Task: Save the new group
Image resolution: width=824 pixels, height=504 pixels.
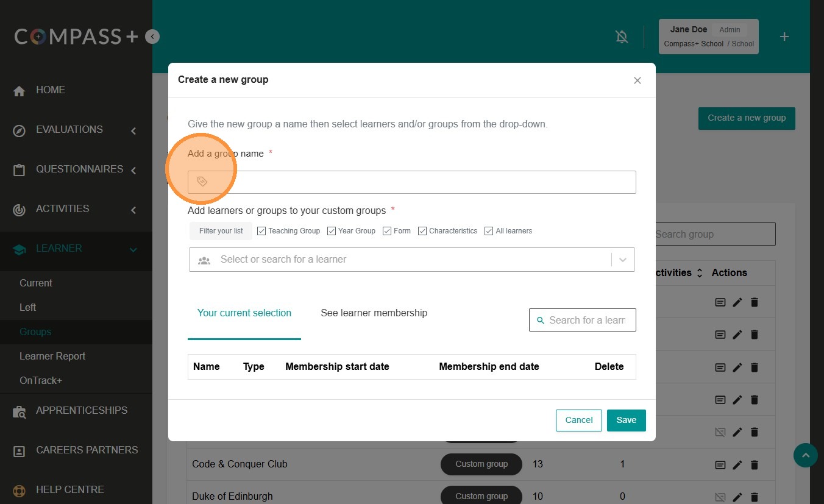Action: (627, 421)
